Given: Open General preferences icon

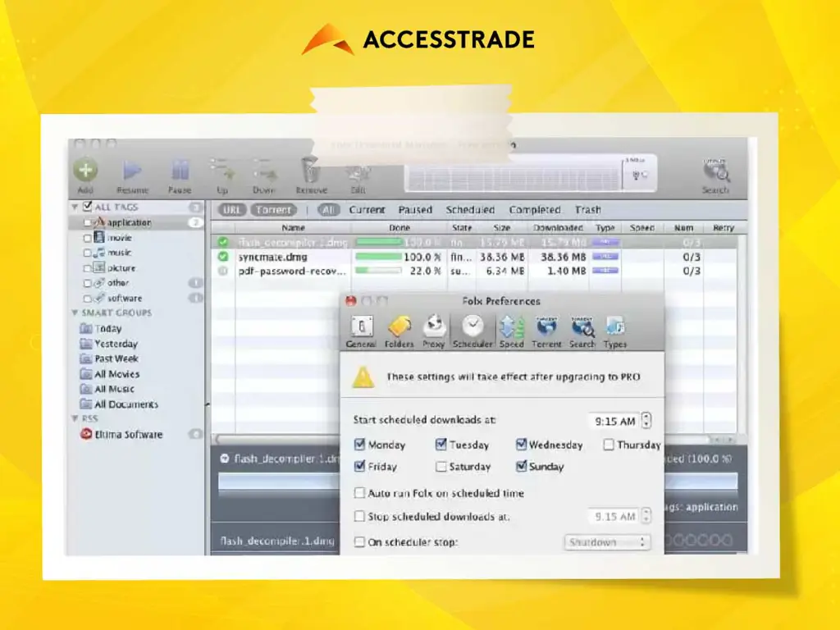Looking at the screenshot, I should click(361, 326).
